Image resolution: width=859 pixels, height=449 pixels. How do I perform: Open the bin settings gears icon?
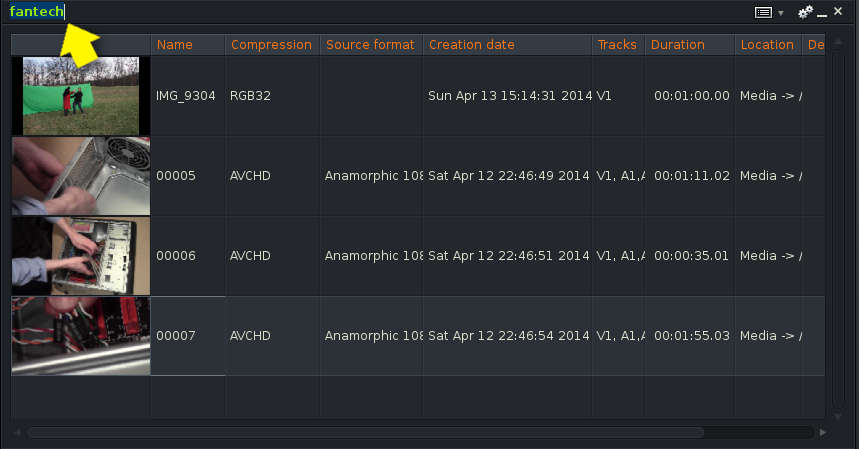pyautogui.click(x=805, y=12)
